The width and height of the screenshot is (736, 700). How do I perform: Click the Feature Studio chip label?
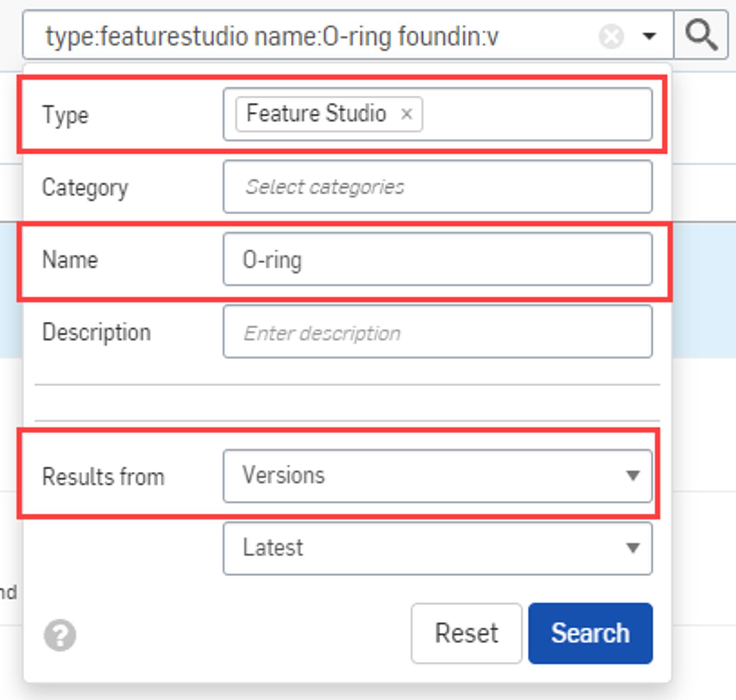point(316,114)
